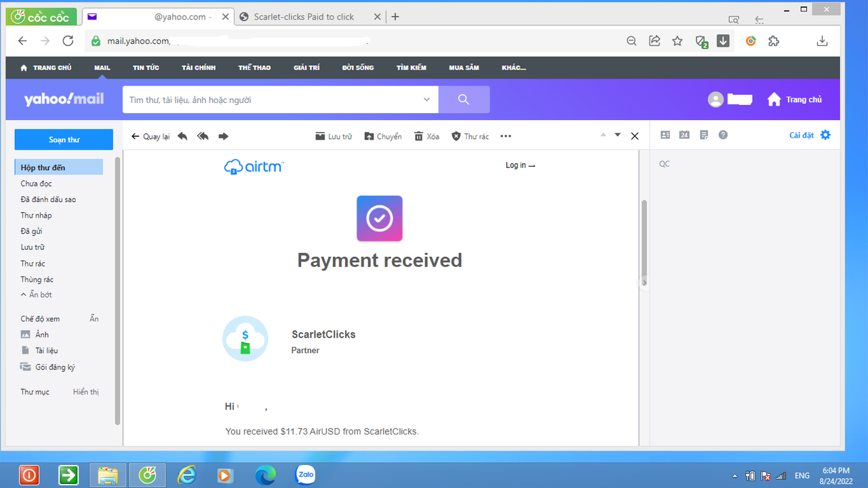Click the Soạn thư compose button

[x=64, y=140]
